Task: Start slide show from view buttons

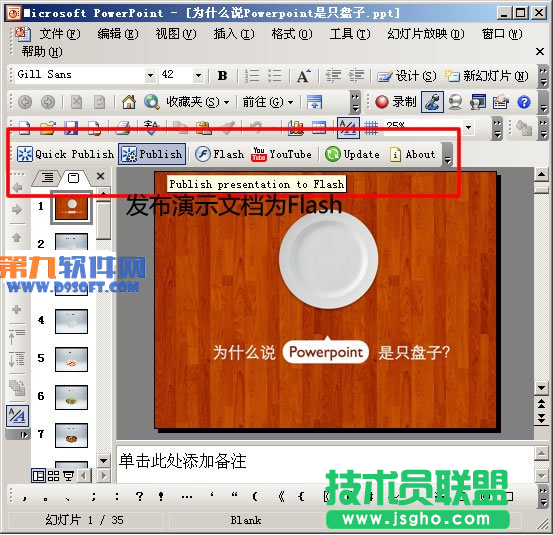Action: pos(68,476)
